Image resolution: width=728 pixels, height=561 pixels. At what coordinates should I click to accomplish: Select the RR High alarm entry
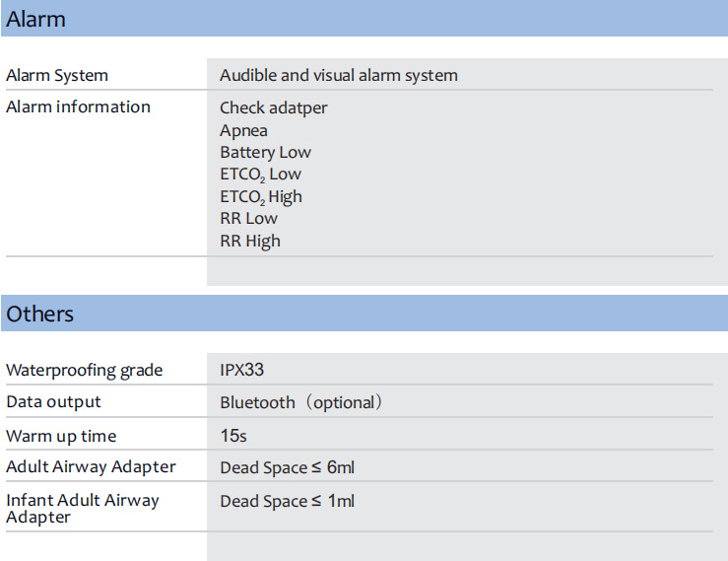(250, 242)
